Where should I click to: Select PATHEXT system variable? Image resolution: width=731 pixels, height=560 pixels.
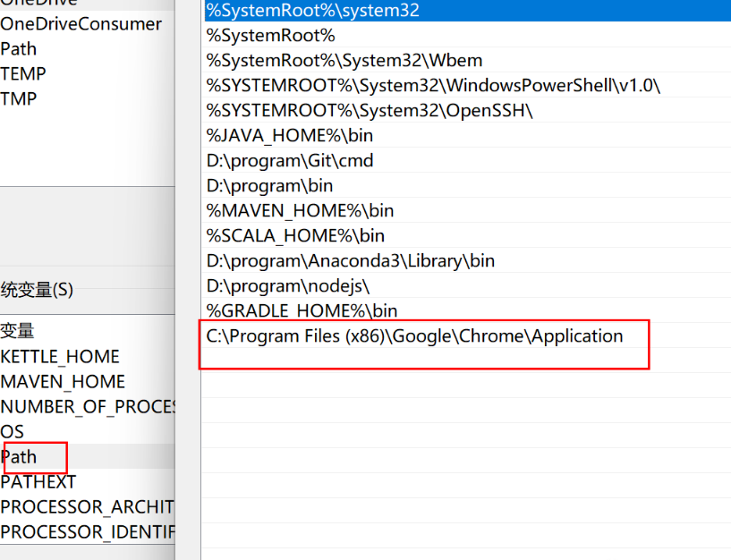pyautogui.click(x=87, y=482)
